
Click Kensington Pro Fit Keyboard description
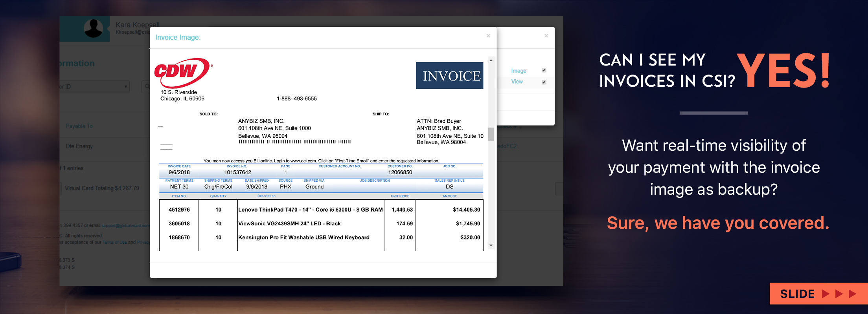pos(304,237)
